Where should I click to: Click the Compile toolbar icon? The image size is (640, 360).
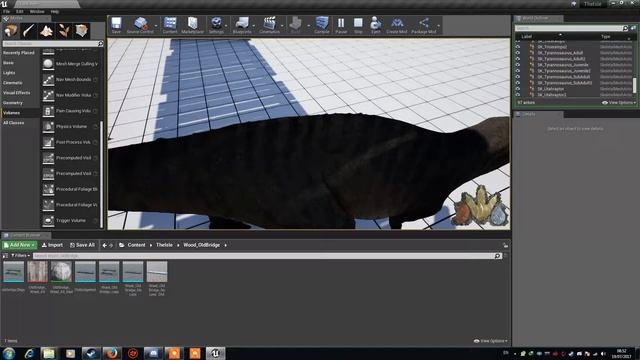point(322,25)
